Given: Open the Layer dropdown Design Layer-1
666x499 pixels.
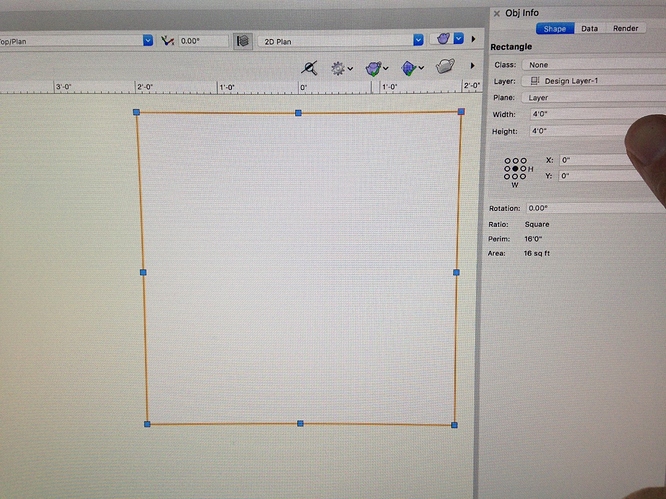Looking at the screenshot, I should click(x=593, y=81).
